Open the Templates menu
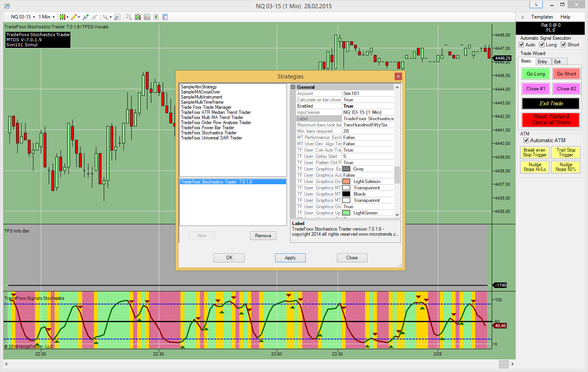Image resolution: width=588 pixels, height=372 pixels. coord(542,17)
